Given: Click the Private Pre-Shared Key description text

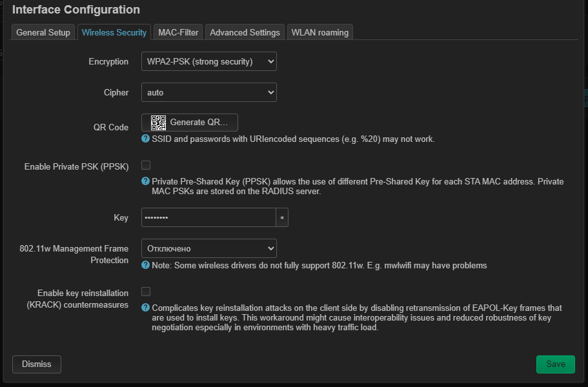Looking at the screenshot, I should click(358, 186).
